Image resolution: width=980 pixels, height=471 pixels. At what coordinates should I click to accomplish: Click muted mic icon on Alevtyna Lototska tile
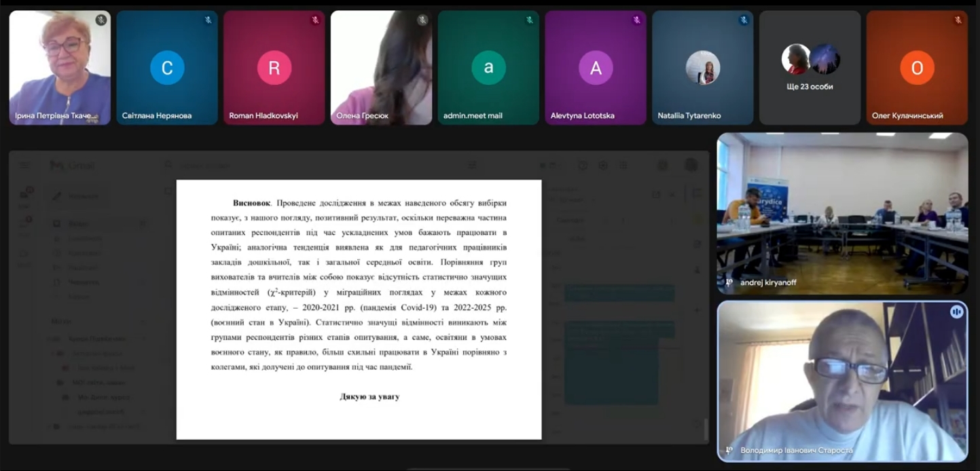[x=636, y=20]
